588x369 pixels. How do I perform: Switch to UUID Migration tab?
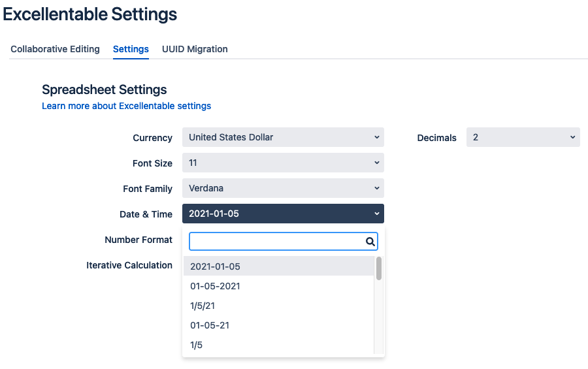(195, 49)
